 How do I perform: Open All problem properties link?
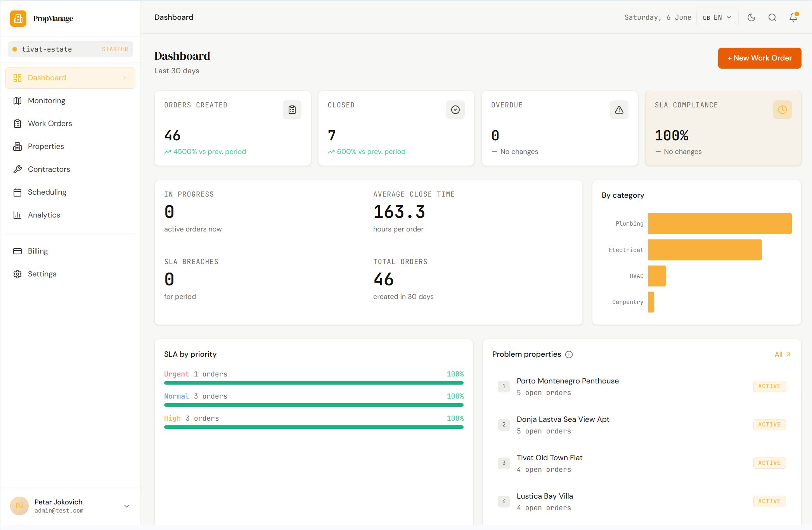(x=783, y=354)
